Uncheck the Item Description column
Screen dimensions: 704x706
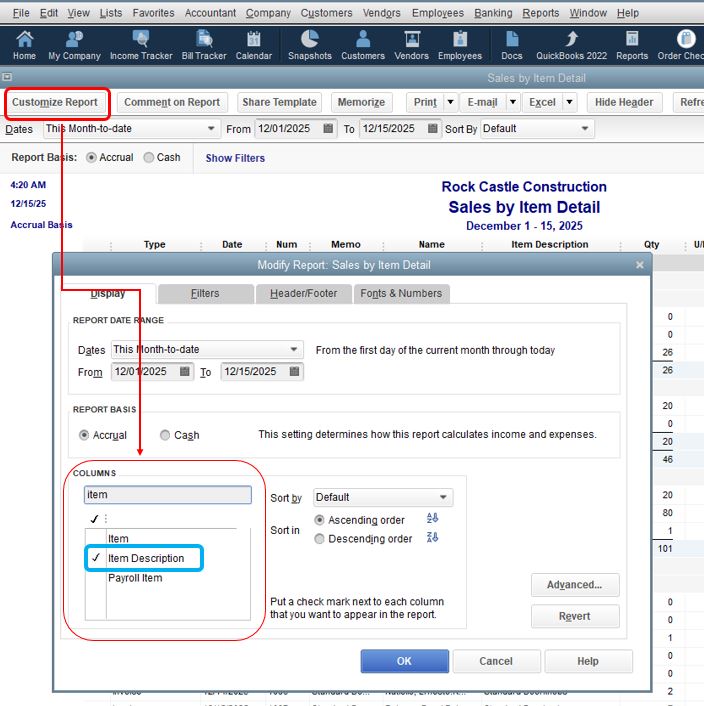95,558
